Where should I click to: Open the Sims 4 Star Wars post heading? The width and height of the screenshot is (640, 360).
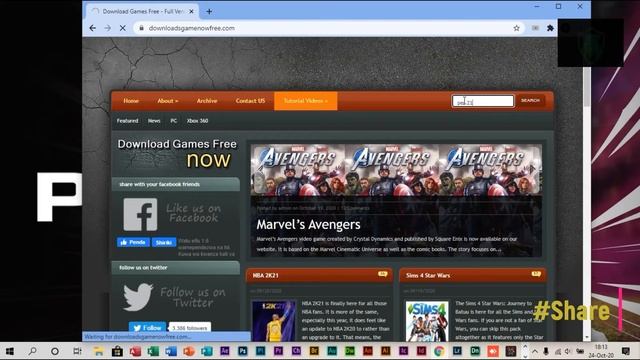pos(428,276)
